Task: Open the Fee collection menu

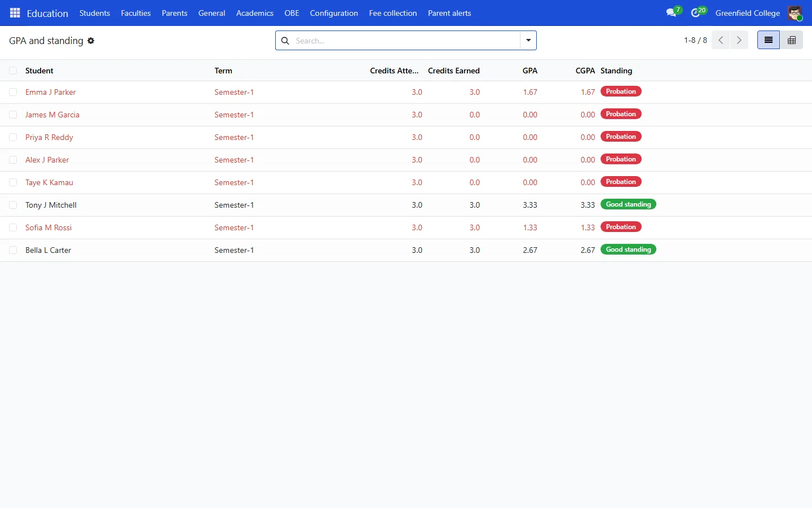Action: (393, 13)
